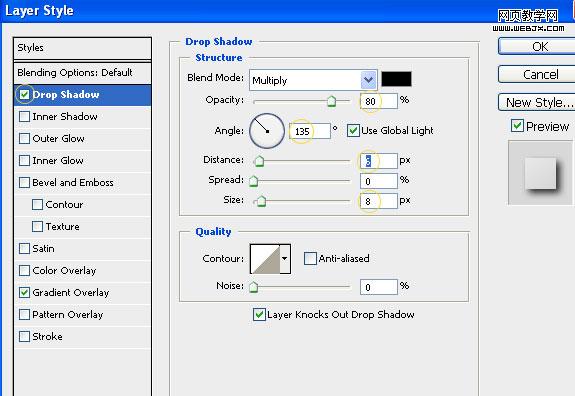Click the Opacity slider handle
The width and height of the screenshot is (575, 396).
tap(332, 101)
